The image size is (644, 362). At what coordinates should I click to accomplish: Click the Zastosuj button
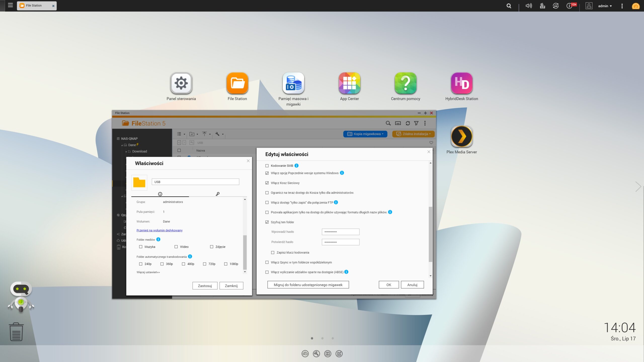pyautogui.click(x=205, y=286)
